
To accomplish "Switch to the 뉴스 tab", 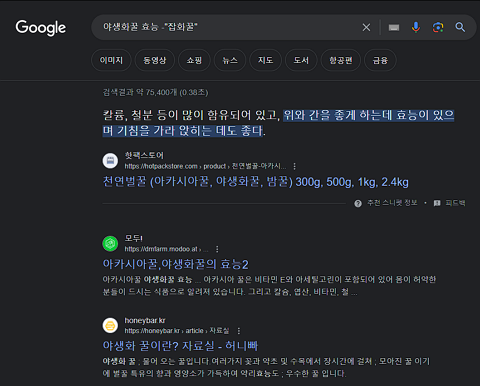I will [x=230, y=60].
